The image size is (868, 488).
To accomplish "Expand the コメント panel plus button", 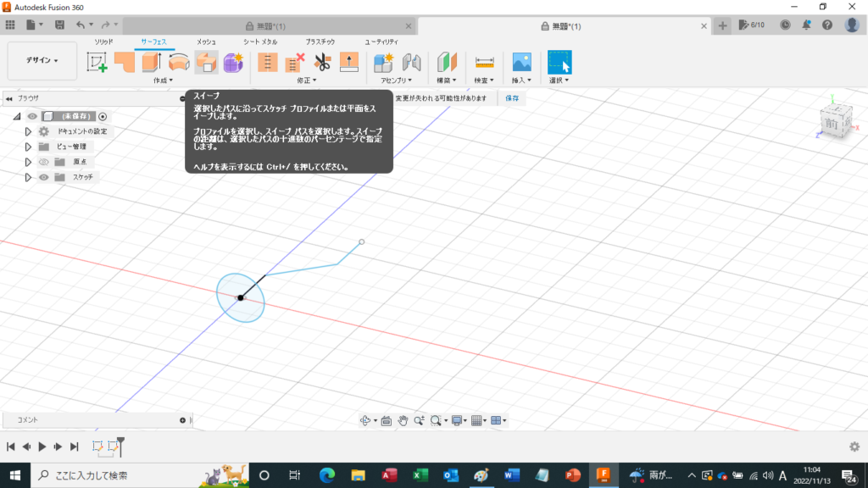I will click(x=183, y=420).
